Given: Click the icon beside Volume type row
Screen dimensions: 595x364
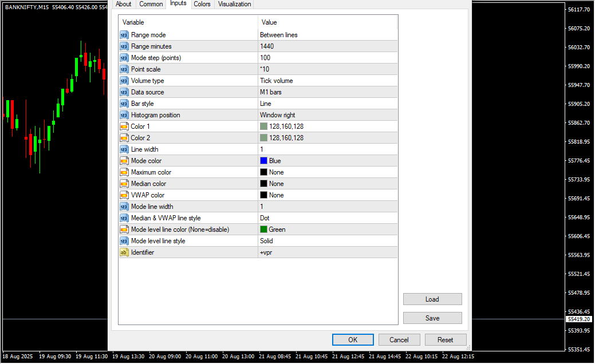Looking at the screenshot, I should 124,81.
